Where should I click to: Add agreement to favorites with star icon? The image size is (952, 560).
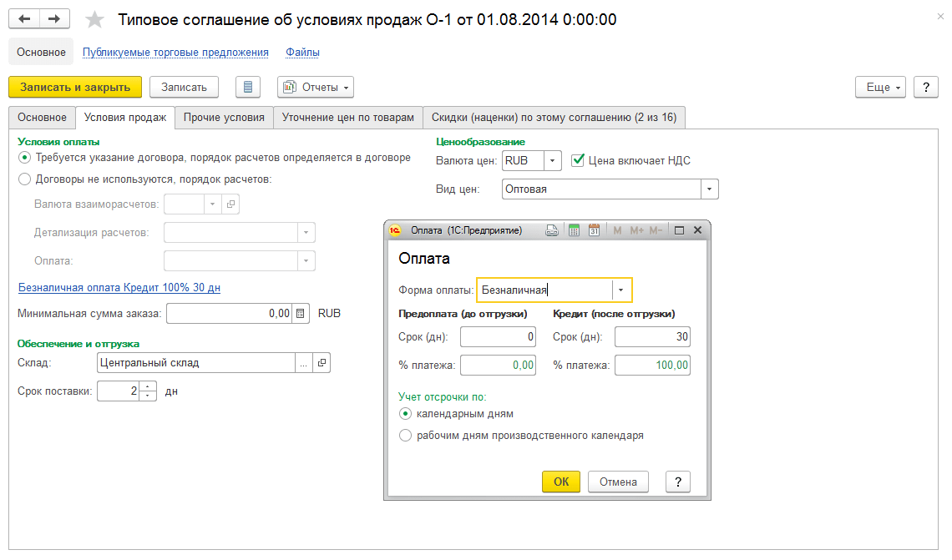[x=96, y=20]
